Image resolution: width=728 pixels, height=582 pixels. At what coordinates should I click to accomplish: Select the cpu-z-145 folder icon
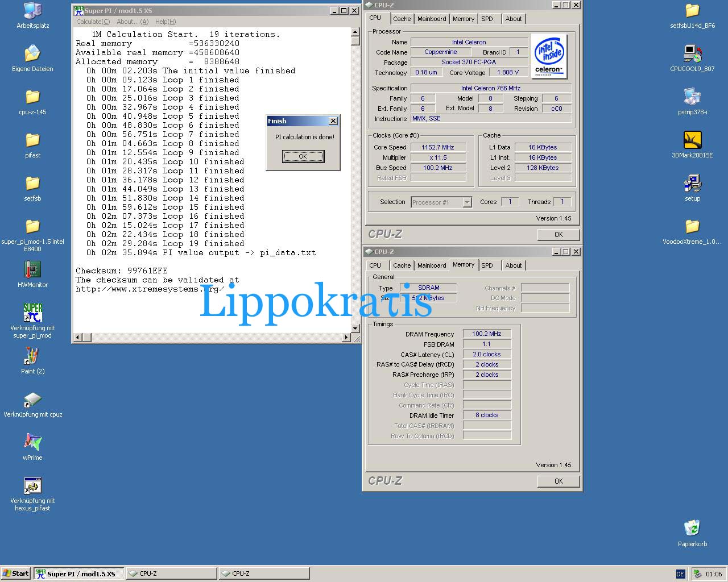pyautogui.click(x=32, y=97)
